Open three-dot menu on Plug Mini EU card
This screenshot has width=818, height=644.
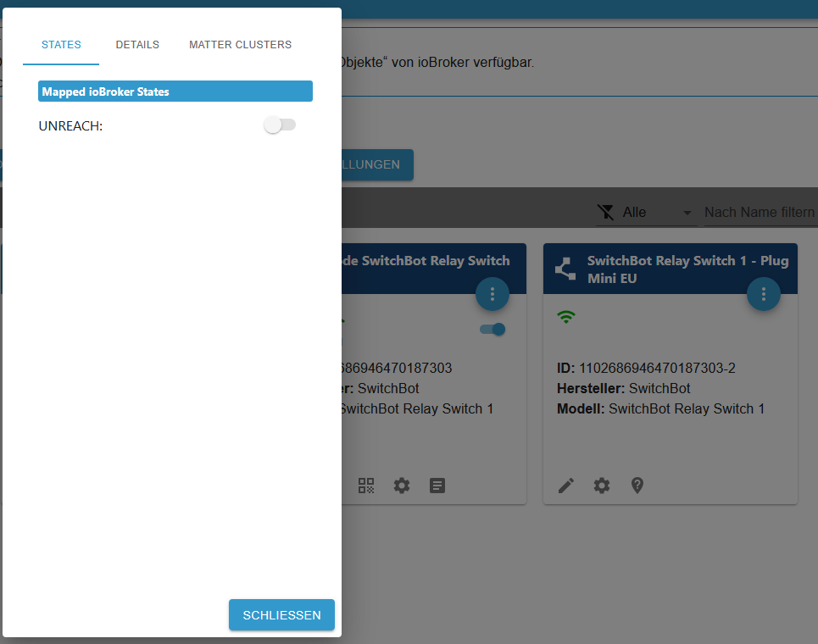tap(763, 294)
